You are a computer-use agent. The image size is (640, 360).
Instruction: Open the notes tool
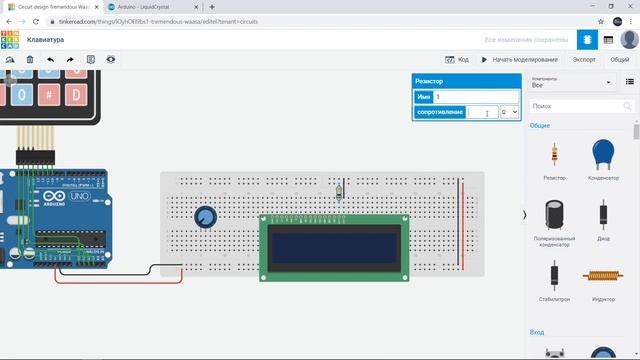click(x=91, y=60)
